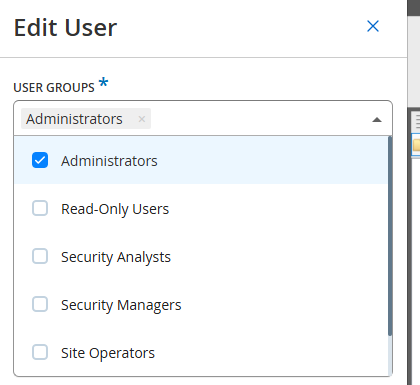Uncheck the Administrators checkbox
The width and height of the screenshot is (420, 385).
40,160
